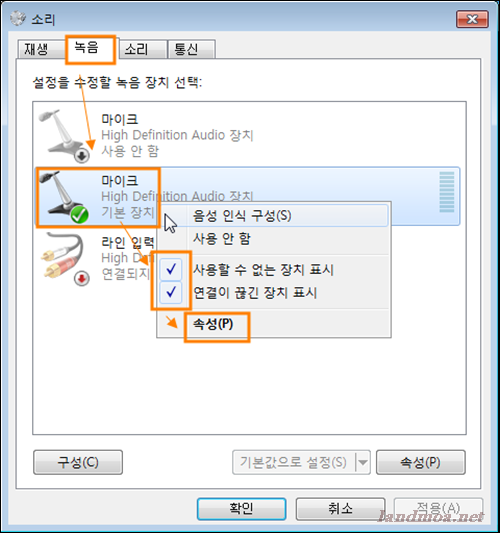Click the black down-arrow disabled badge
Viewport: 500px width, 533px height.
pos(82,156)
